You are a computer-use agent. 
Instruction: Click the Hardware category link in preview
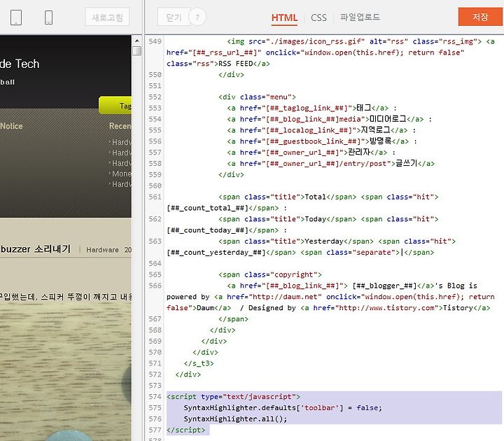[102, 250]
